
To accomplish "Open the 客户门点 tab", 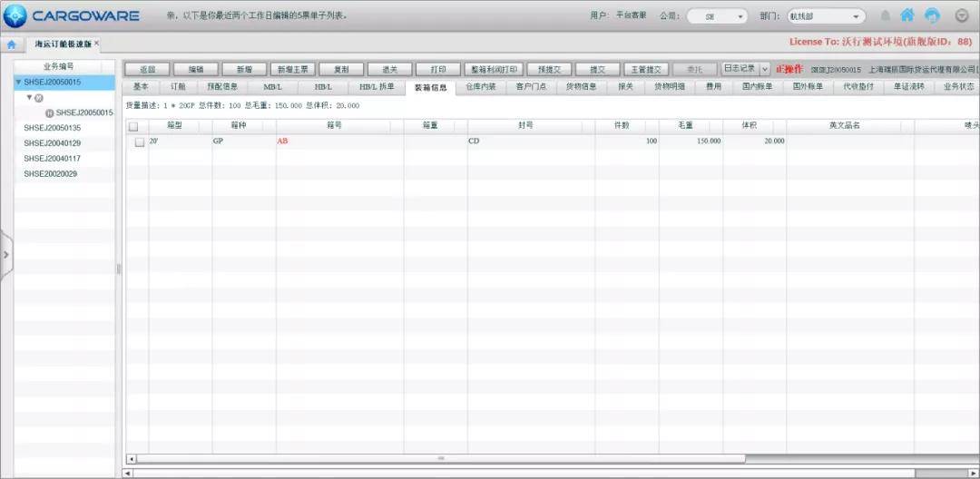I will tap(531, 87).
